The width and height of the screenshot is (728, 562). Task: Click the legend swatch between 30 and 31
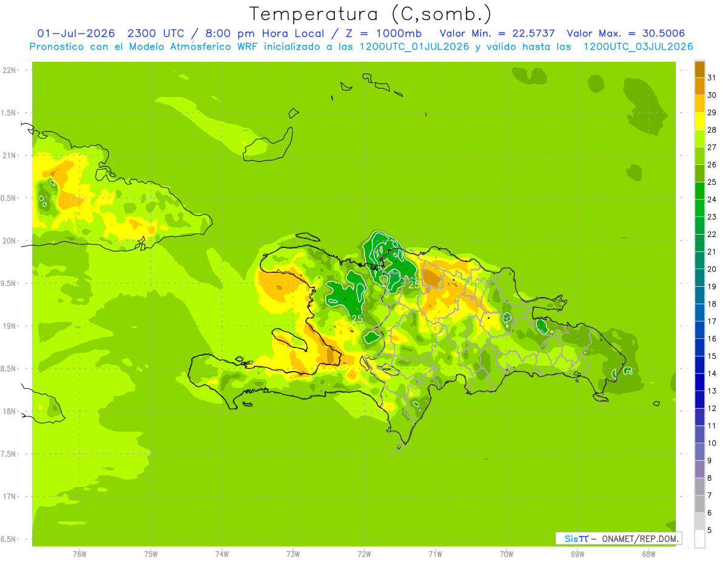[x=699, y=86]
